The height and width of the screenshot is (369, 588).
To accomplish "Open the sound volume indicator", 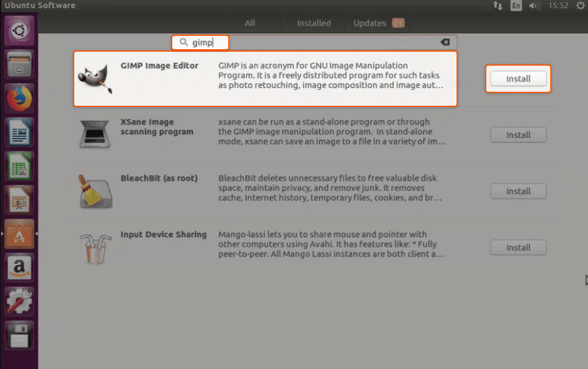I will [534, 5].
